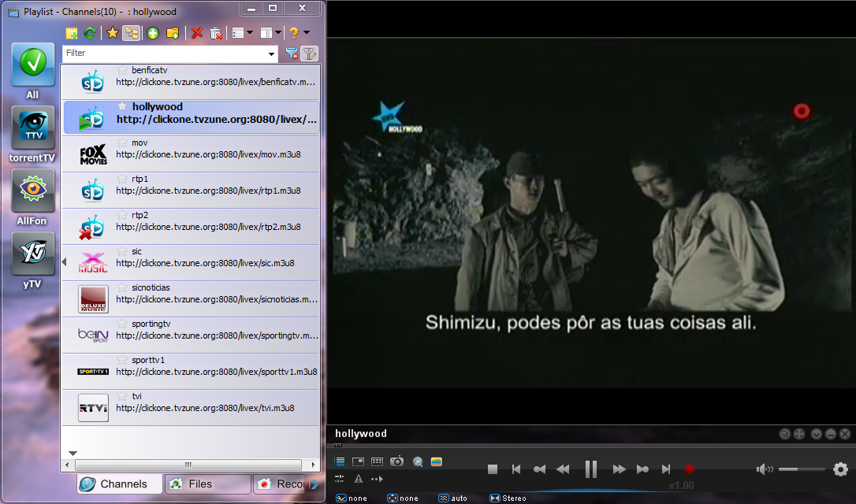Select the mov channel row
This screenshot has width=856, height=504.
191,154
